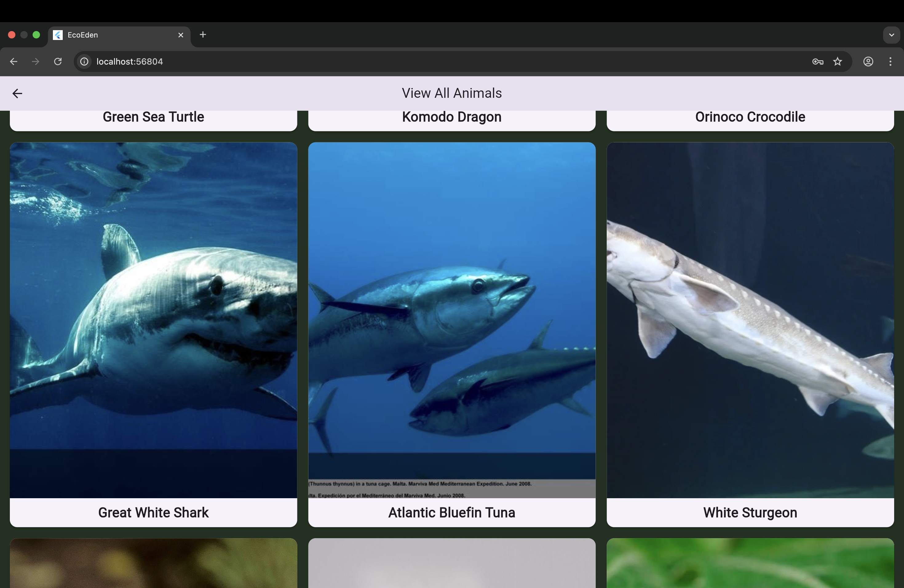
Task: Select the EcoEden browser tab
Action: pos(114,35)
